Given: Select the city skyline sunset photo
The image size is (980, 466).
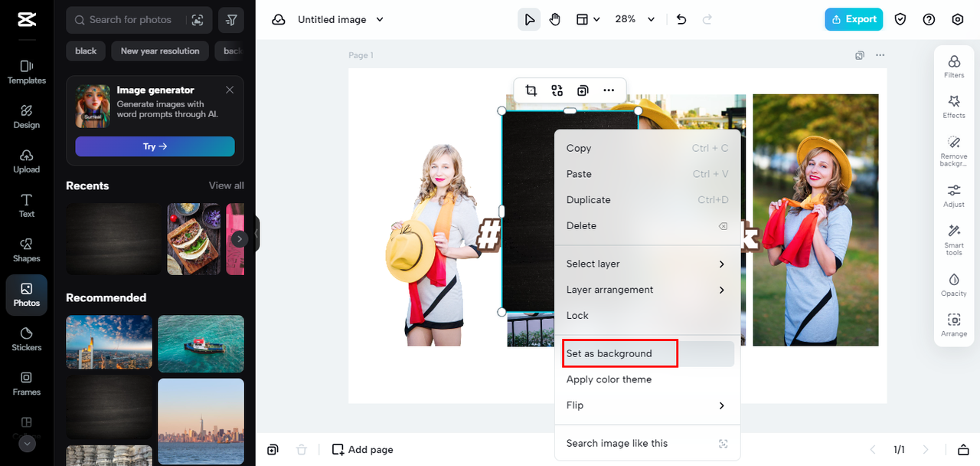Looking at the screenshot, I should (201, 422).
